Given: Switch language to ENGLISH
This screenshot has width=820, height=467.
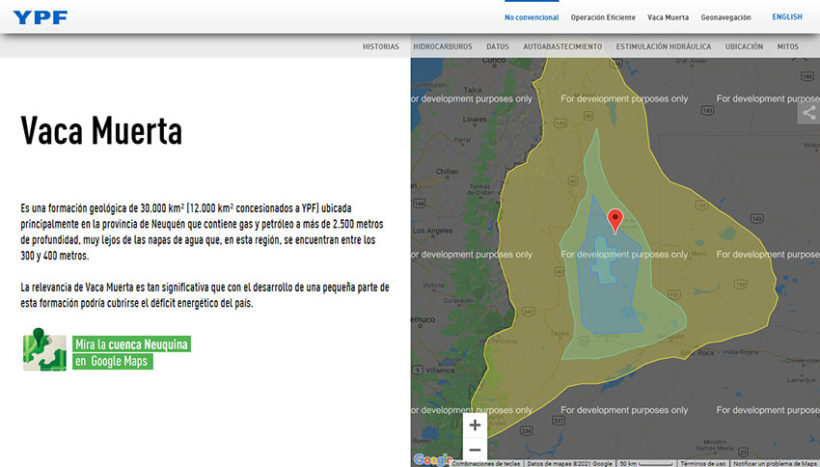Looking at the screenshot, I should point(787,17).
